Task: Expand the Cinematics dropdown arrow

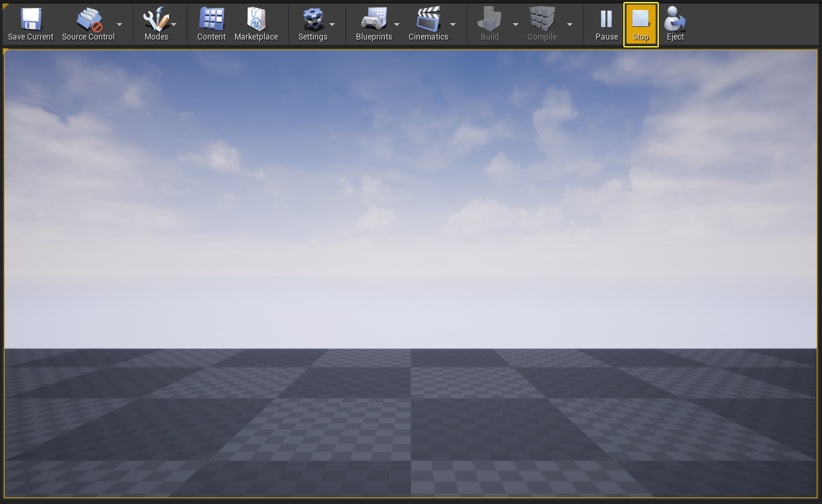Action: click(453, 24)
